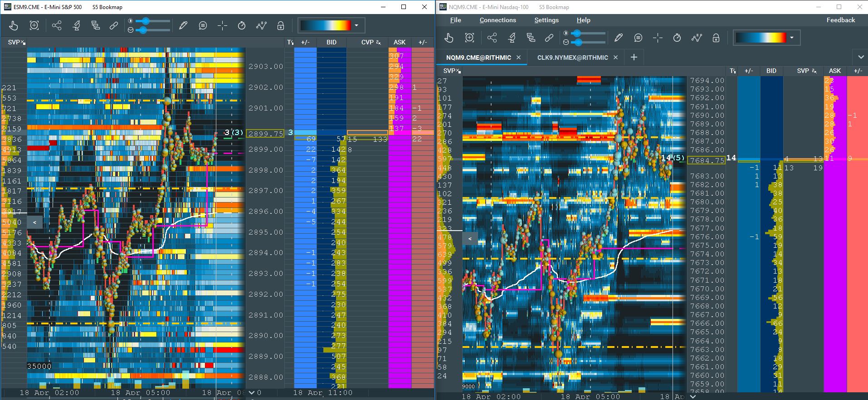Close the NQM9.CME@RITHMIC tab
Image resolution: width=868 pixels, height=400 pixels.
pyautogui.click(x=519, y=58)
